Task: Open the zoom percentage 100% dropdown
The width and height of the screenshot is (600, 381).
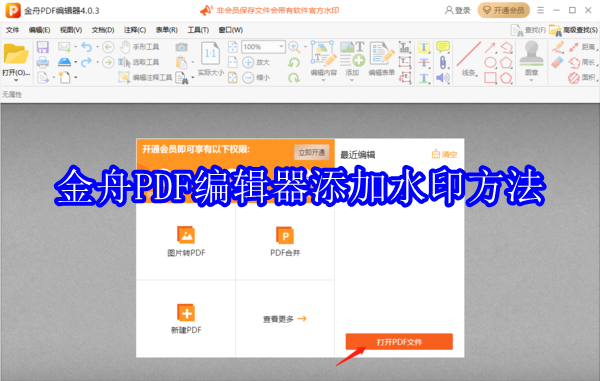Action: click(x=281, y=47)
